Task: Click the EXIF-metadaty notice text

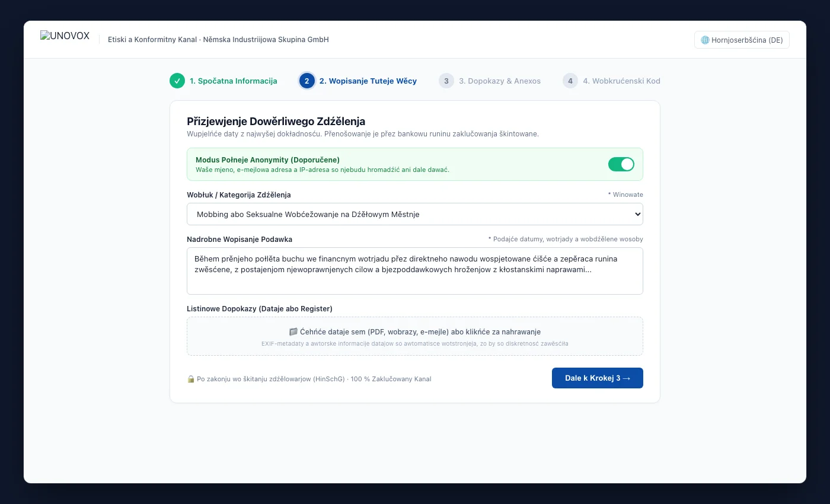Action: pyautogui.click(x=415, y=343)
